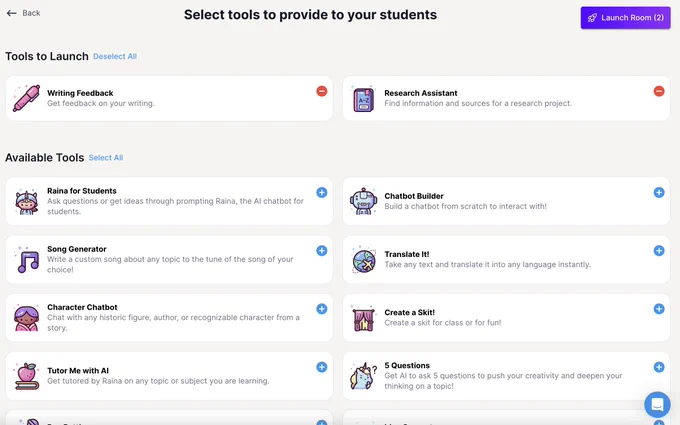
Task: Click the Writing Feedback title
Action: (x=80, y=93)
